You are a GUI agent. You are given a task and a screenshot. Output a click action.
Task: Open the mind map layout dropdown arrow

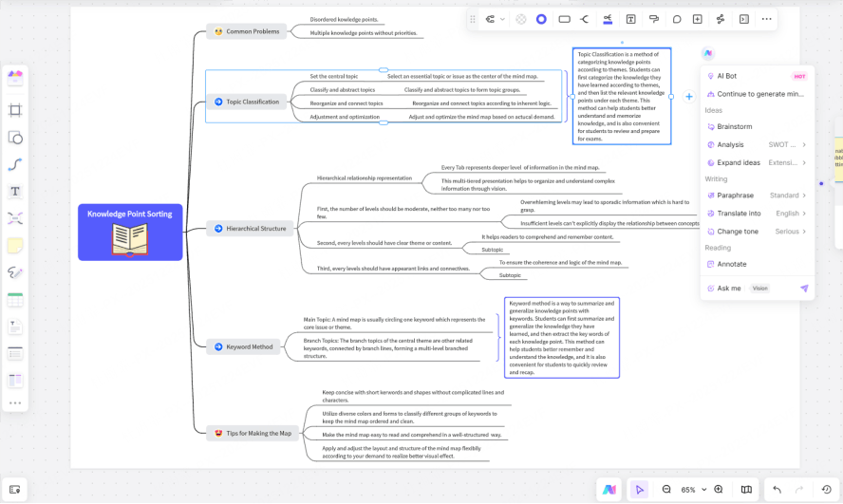click(502, 19)
